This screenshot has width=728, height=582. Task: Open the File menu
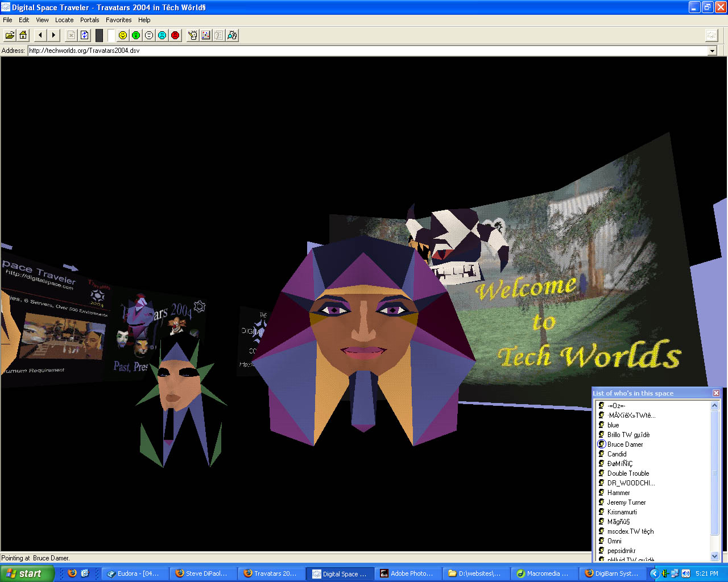(x=7, y=20)
